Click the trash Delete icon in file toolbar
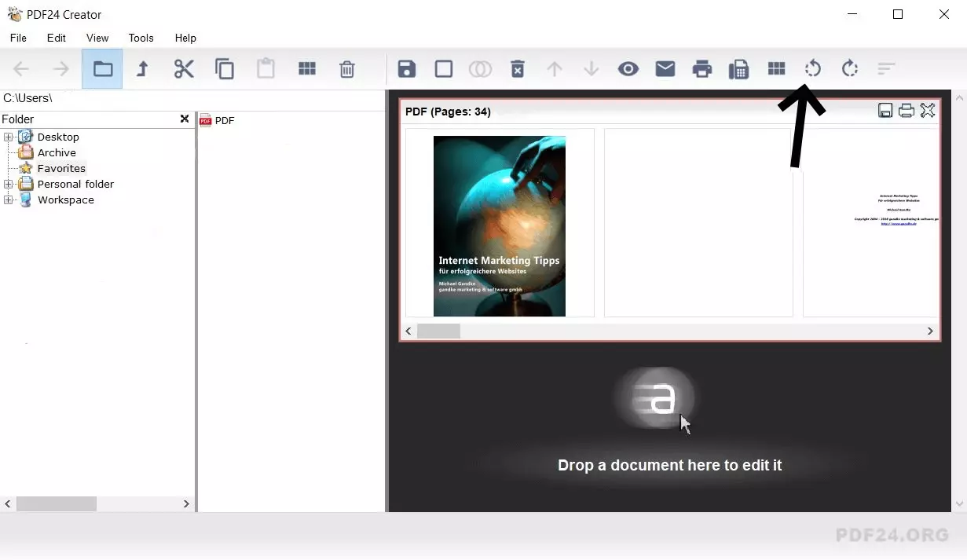The height and width of the screenshot is (560, 967). (x=346, y=69)
